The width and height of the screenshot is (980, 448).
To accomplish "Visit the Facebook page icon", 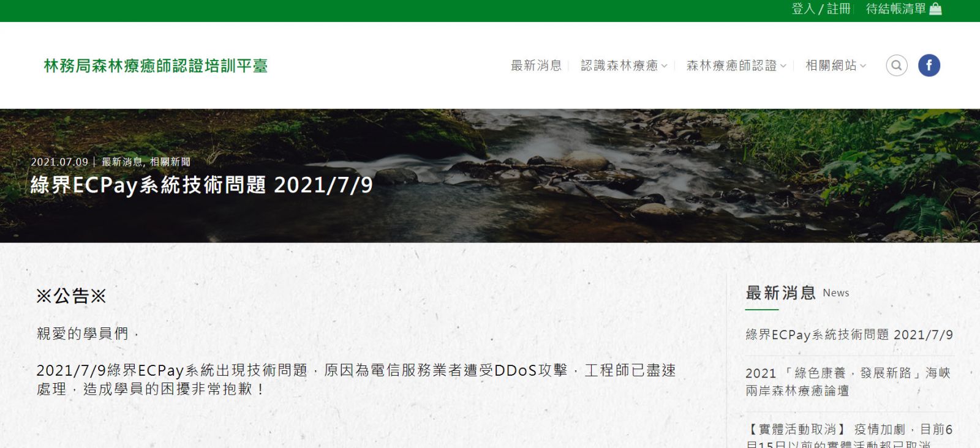I will tap(929, 65).
